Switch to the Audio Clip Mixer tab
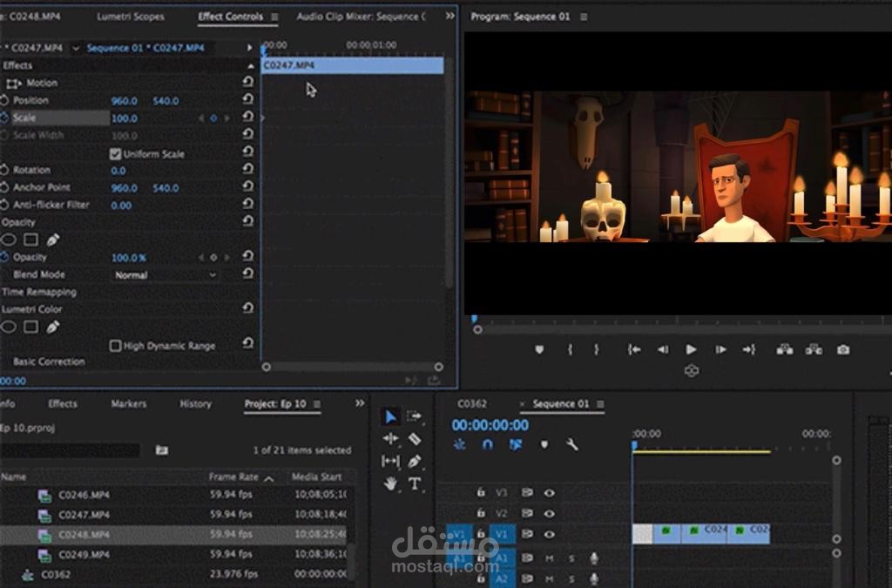 361,17
